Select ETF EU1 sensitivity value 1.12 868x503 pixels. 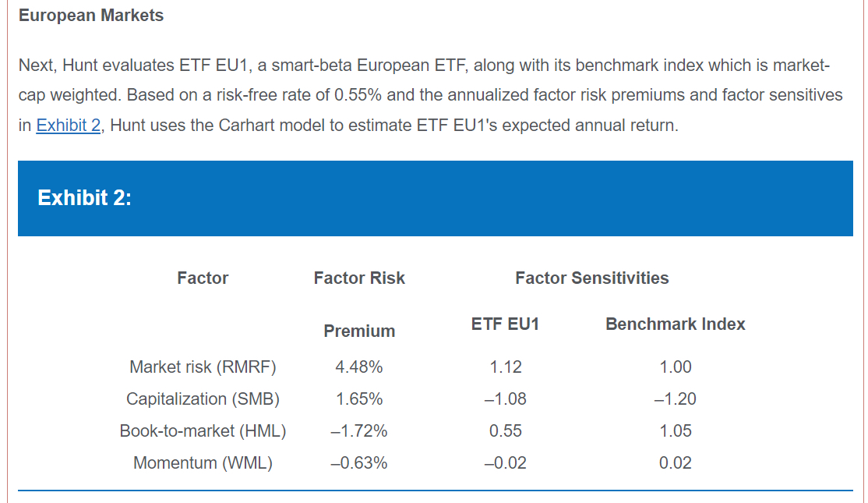coord(506,367)
